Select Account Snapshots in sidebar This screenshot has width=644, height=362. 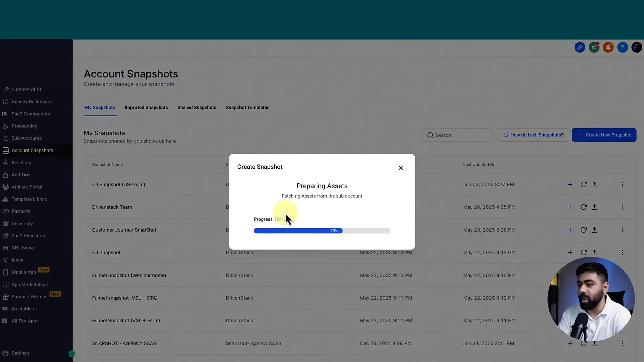(32, 150)
